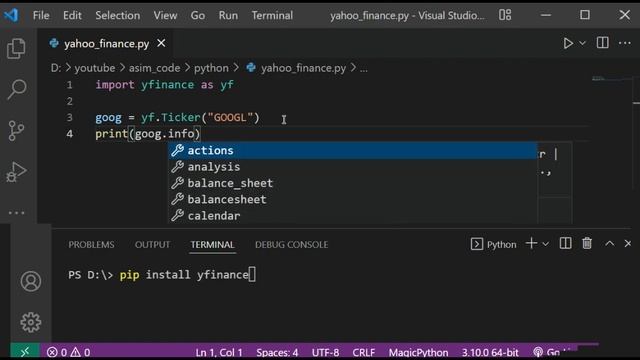The image size is (640, 360).
Task: Run the Python file with play button
Action: (568, 43)
